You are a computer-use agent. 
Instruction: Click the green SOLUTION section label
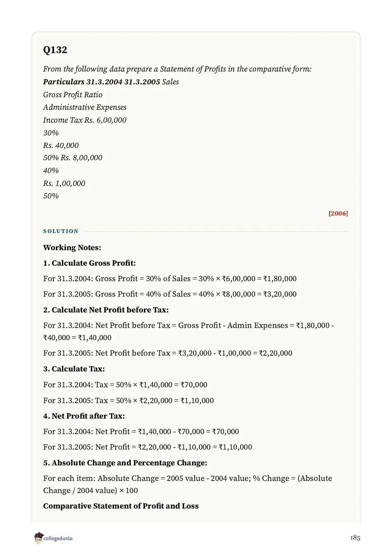[x=61, y=231]
